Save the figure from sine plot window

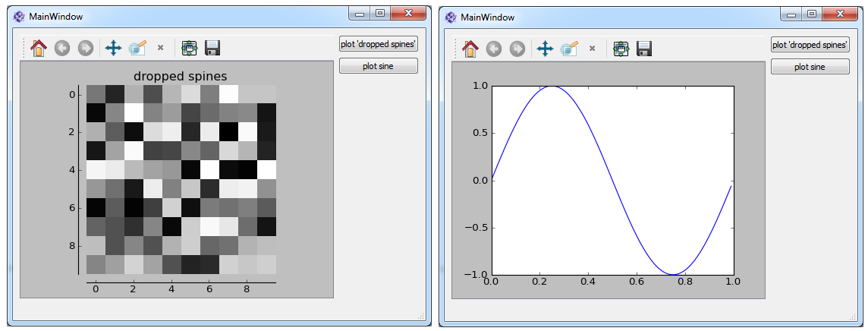(644, 49)
